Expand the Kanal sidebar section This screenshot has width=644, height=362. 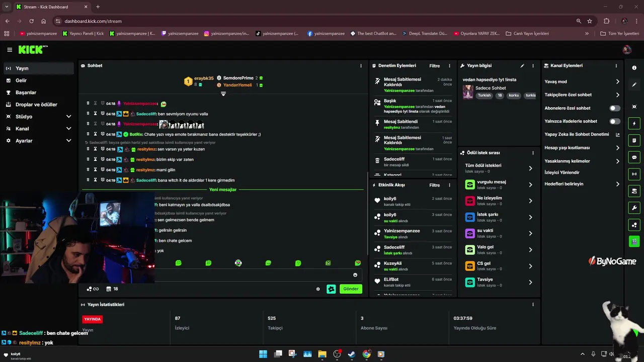(x=69, y=129)
